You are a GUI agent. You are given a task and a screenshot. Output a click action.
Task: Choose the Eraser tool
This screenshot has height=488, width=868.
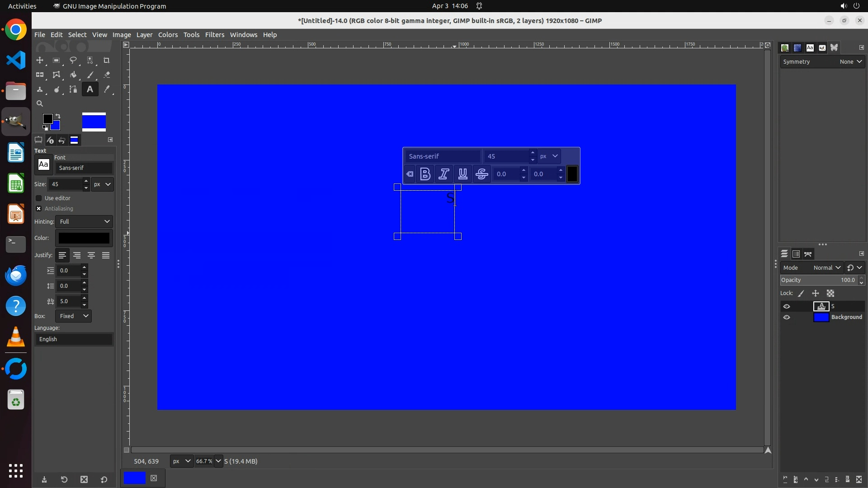[107, 75]
